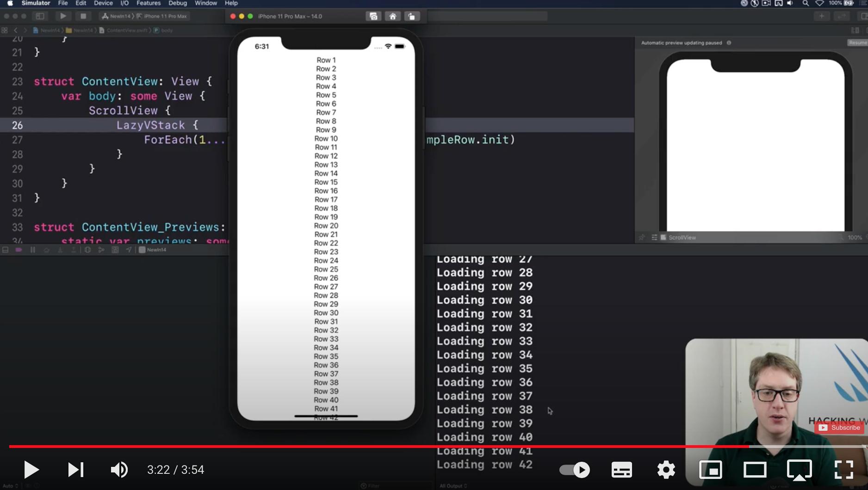Toggle YouTube autoplay switch
Viewport: 868px width, 490px height.
575,470
